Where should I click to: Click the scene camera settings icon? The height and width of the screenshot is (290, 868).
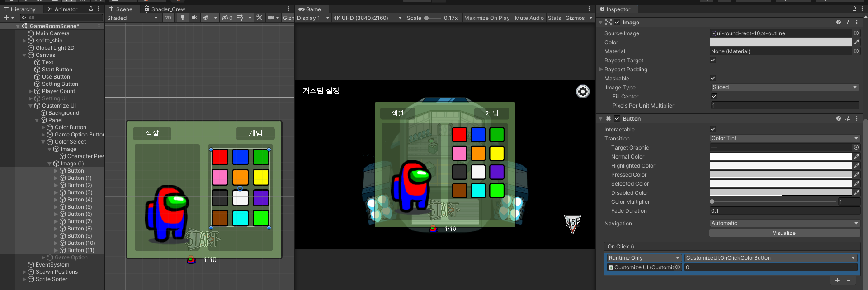click(271, 18)
